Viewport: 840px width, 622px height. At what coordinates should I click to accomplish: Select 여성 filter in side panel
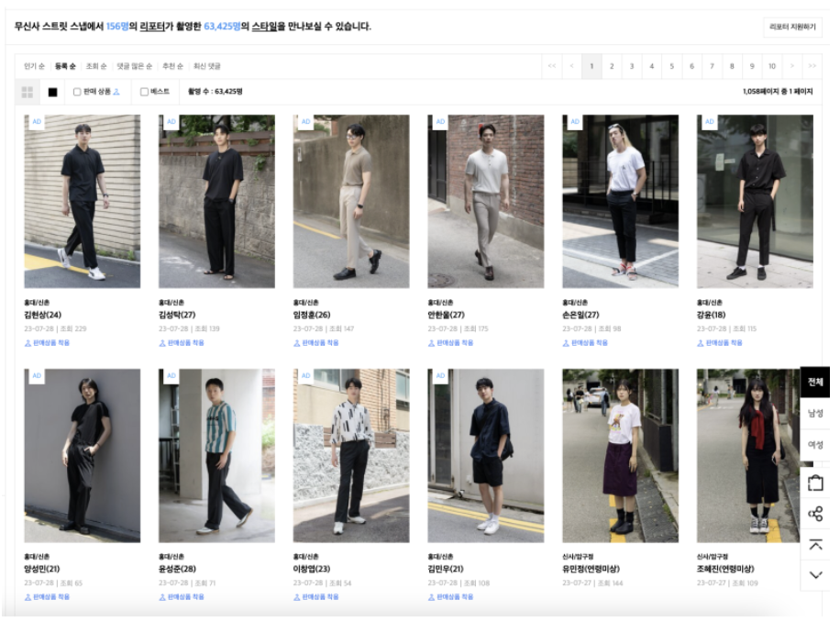(x=815, y=444)
